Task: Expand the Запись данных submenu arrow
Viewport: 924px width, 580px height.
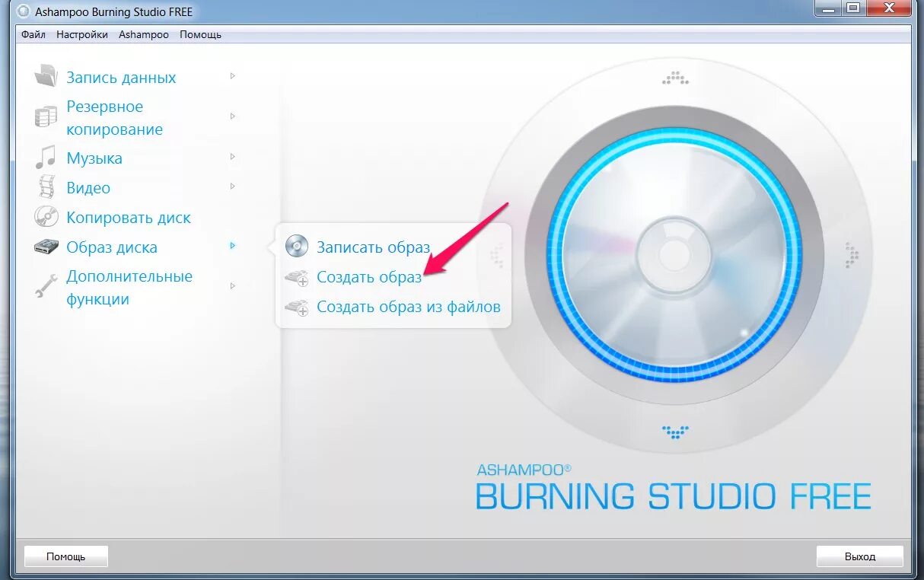Action: [233, 76]
